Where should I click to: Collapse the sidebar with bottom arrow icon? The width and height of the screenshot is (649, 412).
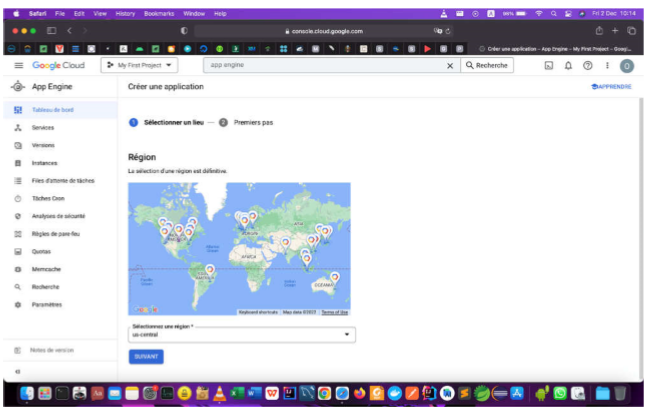(18, 371)
